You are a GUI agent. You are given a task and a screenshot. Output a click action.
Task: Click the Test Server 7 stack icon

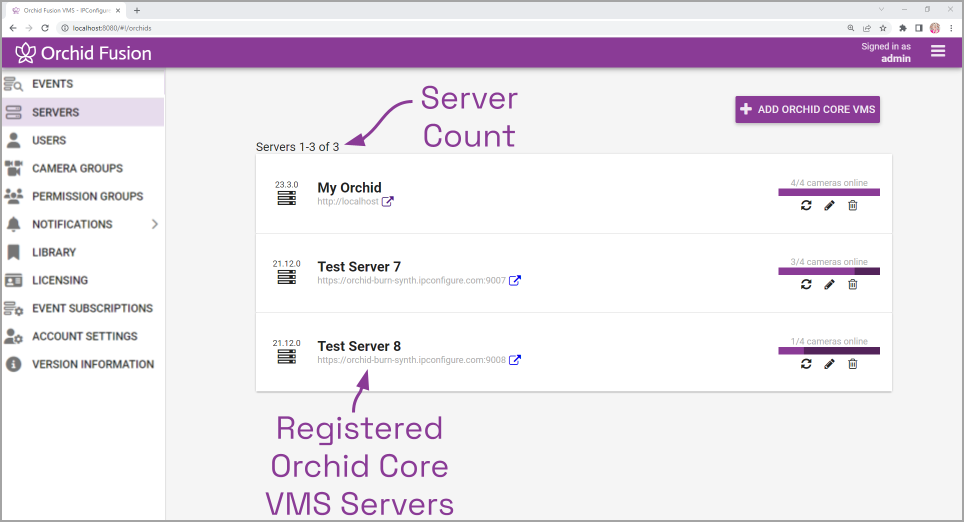pos(286,277)
